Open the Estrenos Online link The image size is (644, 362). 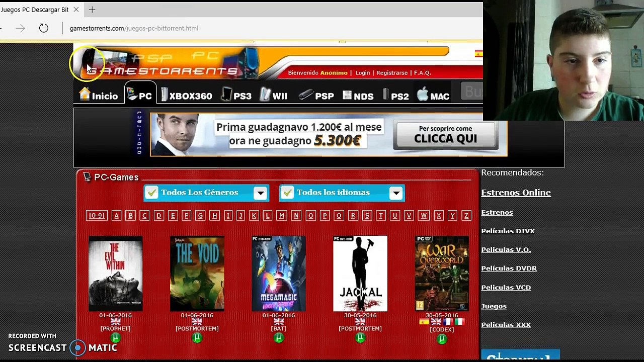click(x=516, y=193)
